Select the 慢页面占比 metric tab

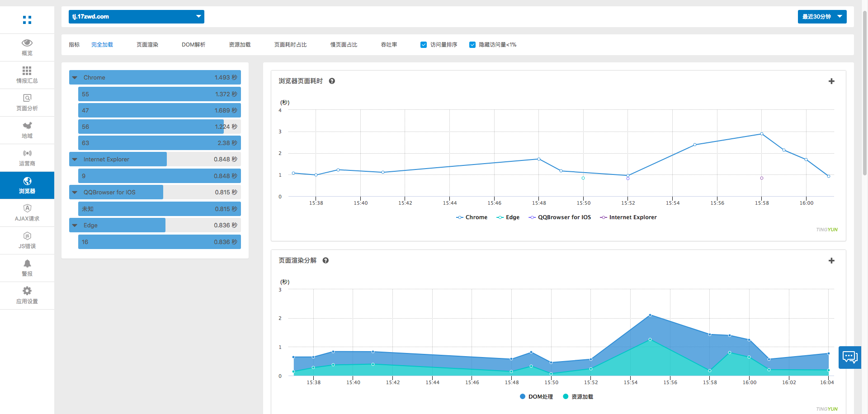[344, 45]
